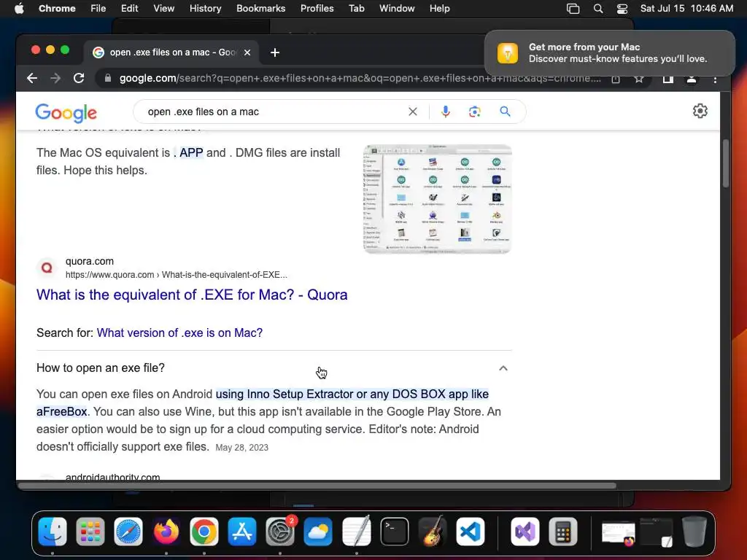This screenshot has height=560, width=747.
Task: Click the forward navigation arrow
Action: click(x=55, y=78)
